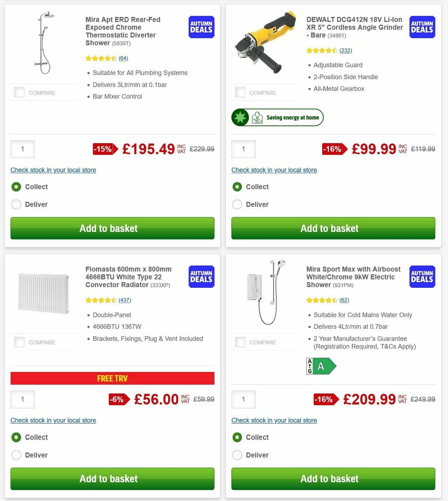Click the Autumn Deals badge on DEWALT grinder
This screenshot has width=448, height=501.
point(422,27)
